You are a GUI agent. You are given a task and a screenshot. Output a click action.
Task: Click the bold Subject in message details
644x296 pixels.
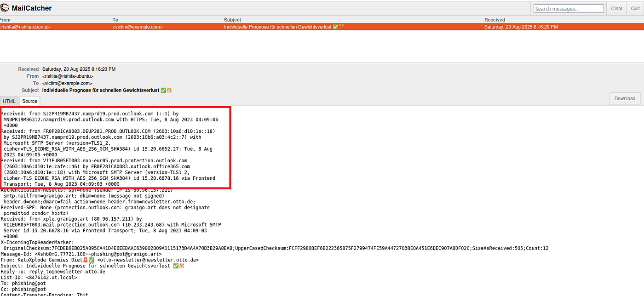coord(107,91)
